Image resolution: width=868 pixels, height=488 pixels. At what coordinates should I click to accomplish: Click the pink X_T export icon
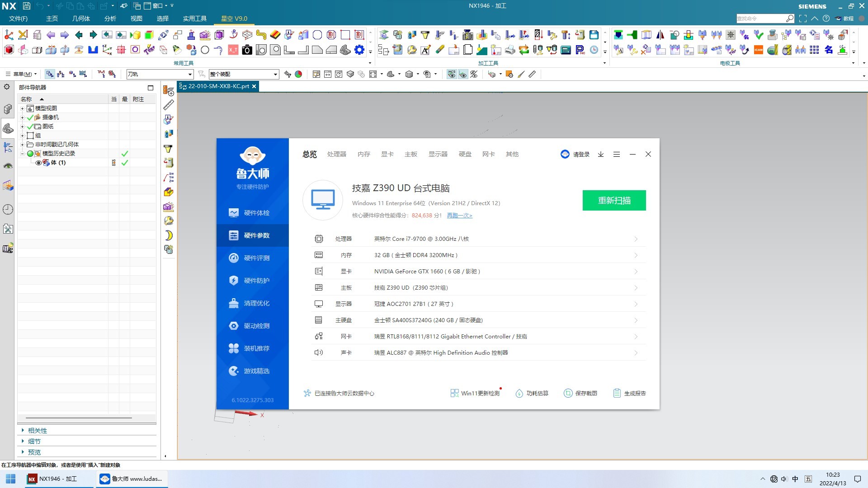[233, 50]
